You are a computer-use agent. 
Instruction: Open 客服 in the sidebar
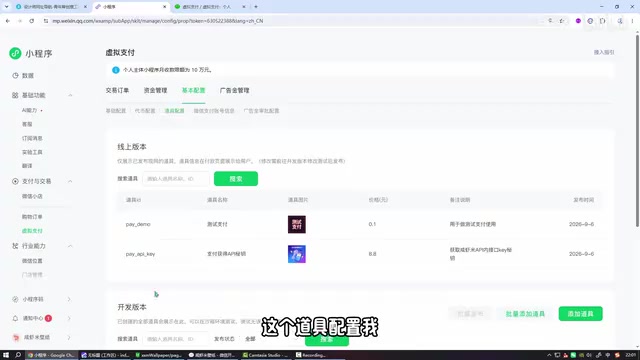tap(27, 124)
